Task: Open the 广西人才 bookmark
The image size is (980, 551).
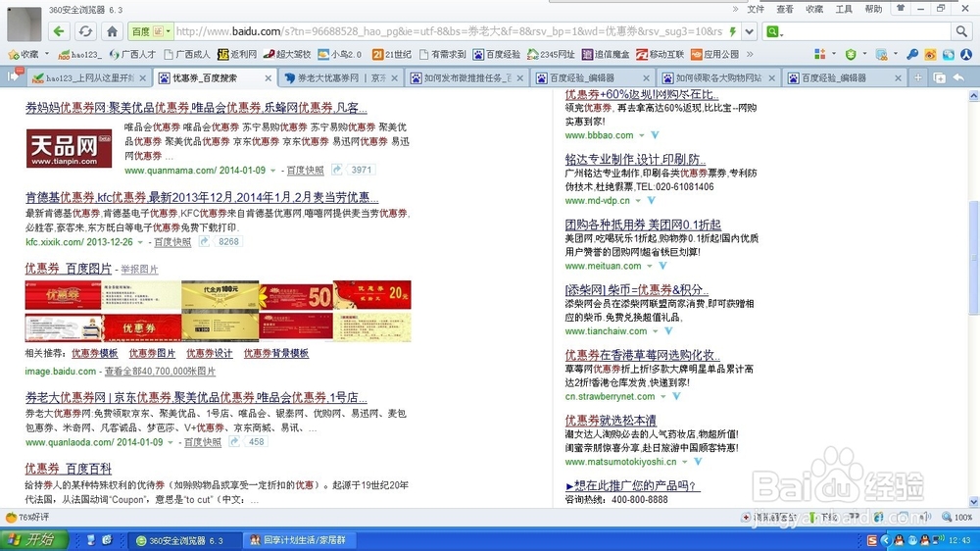Action: [132, 54]
